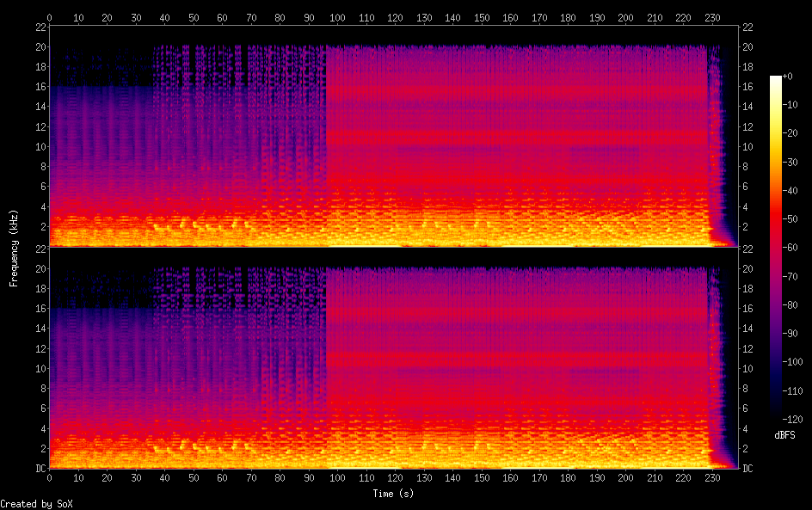Click the 'dBFS' label under color bar
Image resolution: width=812 pixels, height=510 pixels.
point(784,435)
